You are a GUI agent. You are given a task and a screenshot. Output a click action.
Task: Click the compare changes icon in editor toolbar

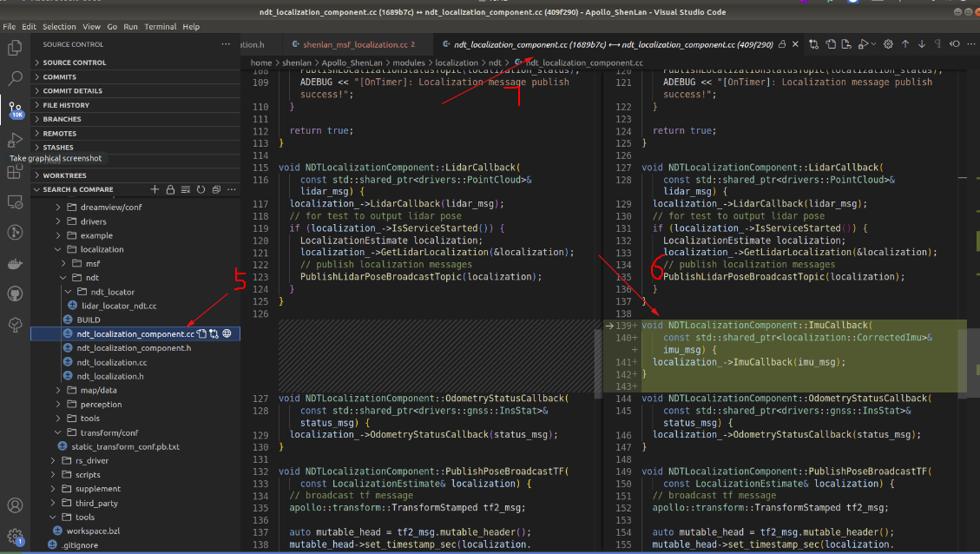tap(813, 44)
